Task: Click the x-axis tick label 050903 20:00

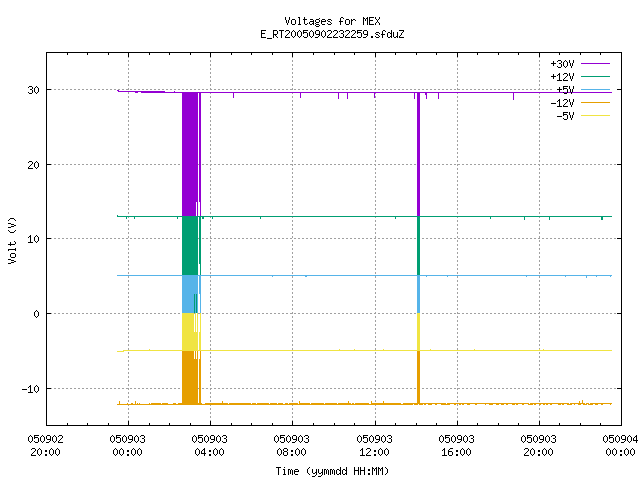Action: click(x=538, y=445)
